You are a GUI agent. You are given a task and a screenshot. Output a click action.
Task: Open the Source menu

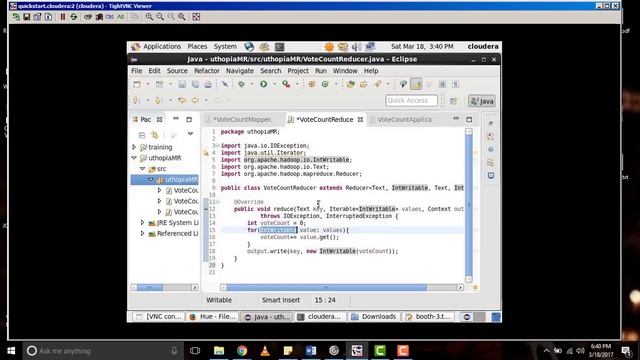pos(177,71)
